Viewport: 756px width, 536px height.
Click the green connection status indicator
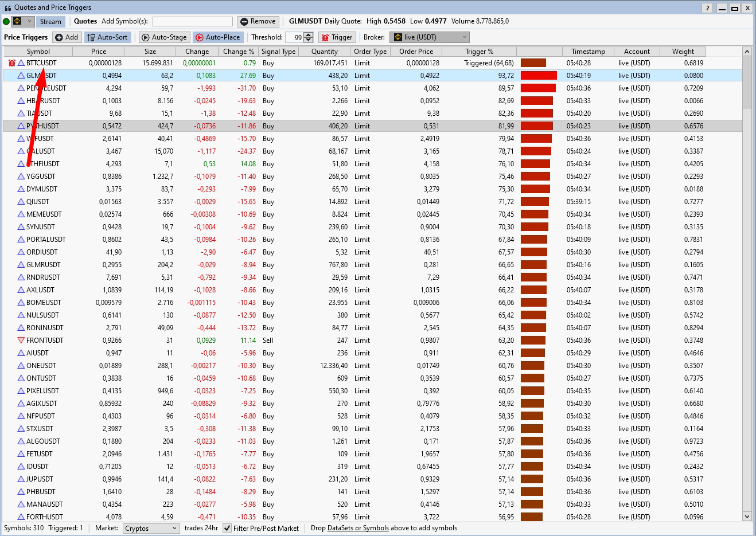(6, 22)
